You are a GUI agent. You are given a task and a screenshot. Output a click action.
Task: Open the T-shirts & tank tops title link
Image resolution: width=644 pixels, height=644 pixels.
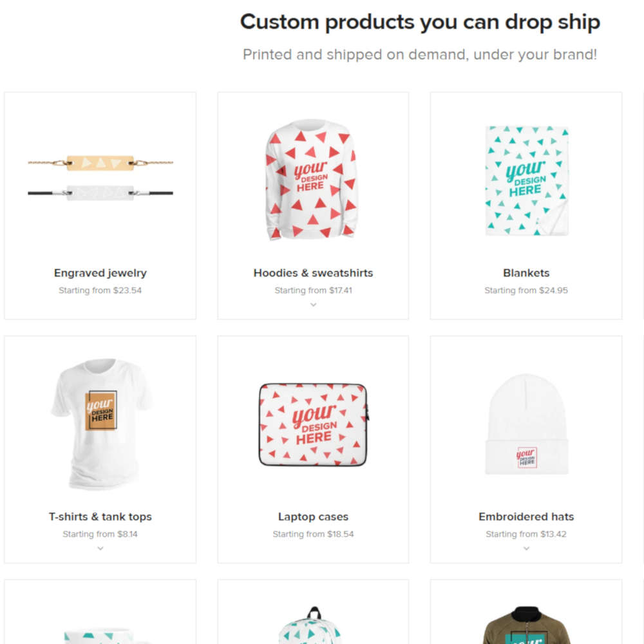coord(100,516)
